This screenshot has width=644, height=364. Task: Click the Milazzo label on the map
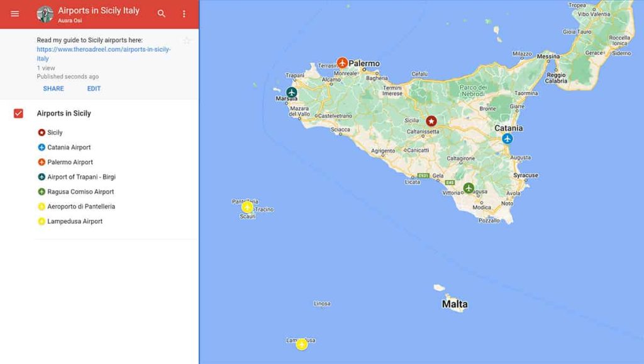tap(522, 54)
